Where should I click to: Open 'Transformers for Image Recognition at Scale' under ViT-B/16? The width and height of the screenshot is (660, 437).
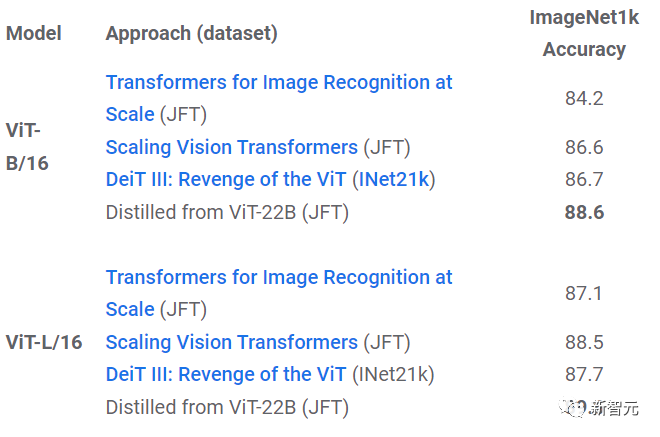pyautogui.click(x=278, y=82)
